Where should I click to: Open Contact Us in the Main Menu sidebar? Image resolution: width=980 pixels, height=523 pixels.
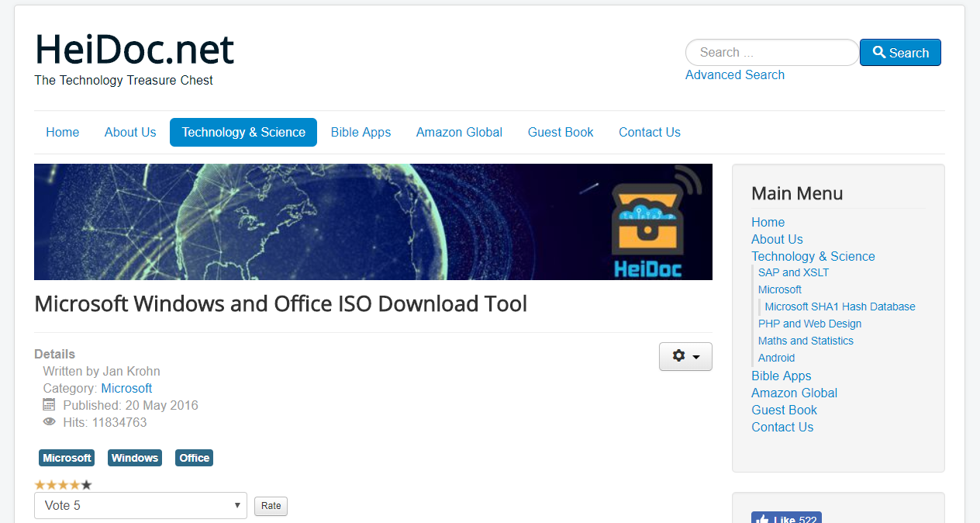point(782,427)
